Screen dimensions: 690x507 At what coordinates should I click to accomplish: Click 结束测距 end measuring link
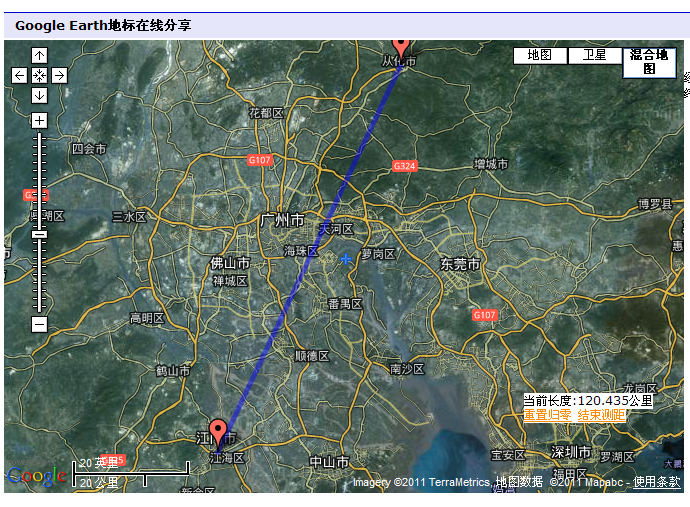(x=602, y=415)
